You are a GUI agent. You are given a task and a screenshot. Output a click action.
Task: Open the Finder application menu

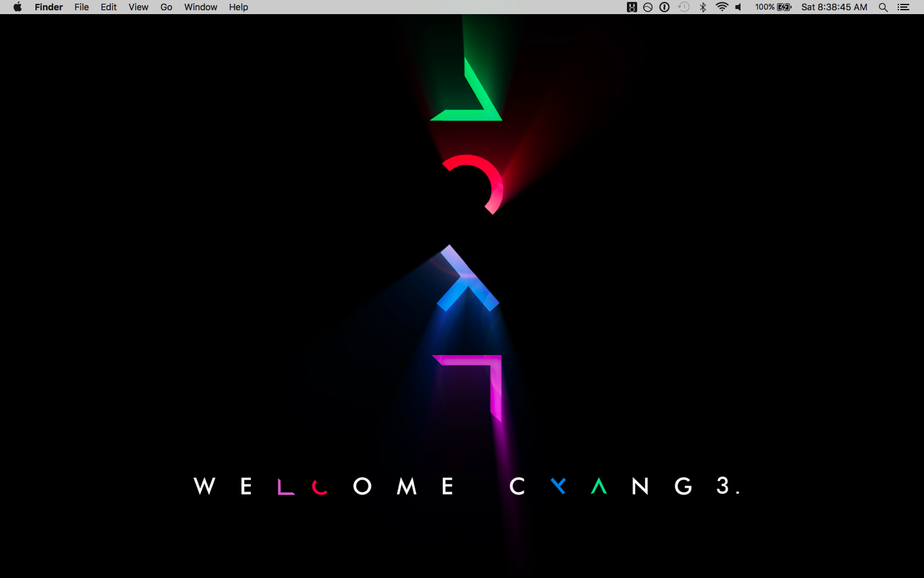click(x=49, y=7)
